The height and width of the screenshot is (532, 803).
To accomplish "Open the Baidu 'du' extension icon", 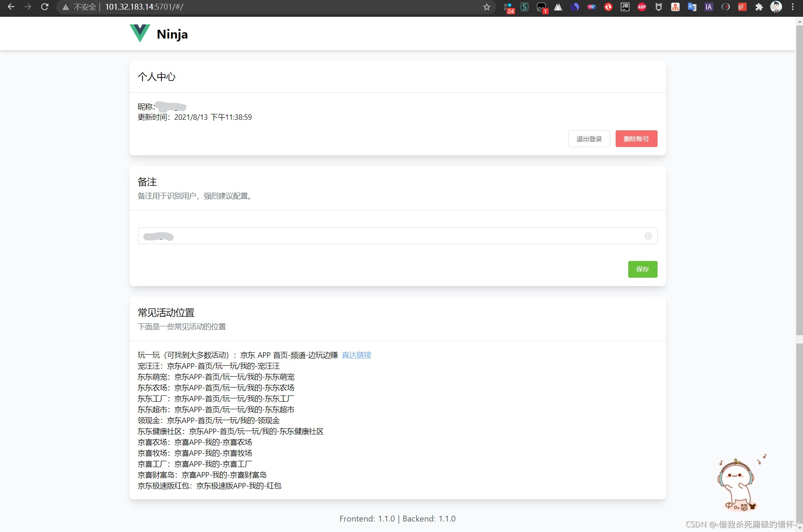I will pyautogui.click(x=591, y=7).
